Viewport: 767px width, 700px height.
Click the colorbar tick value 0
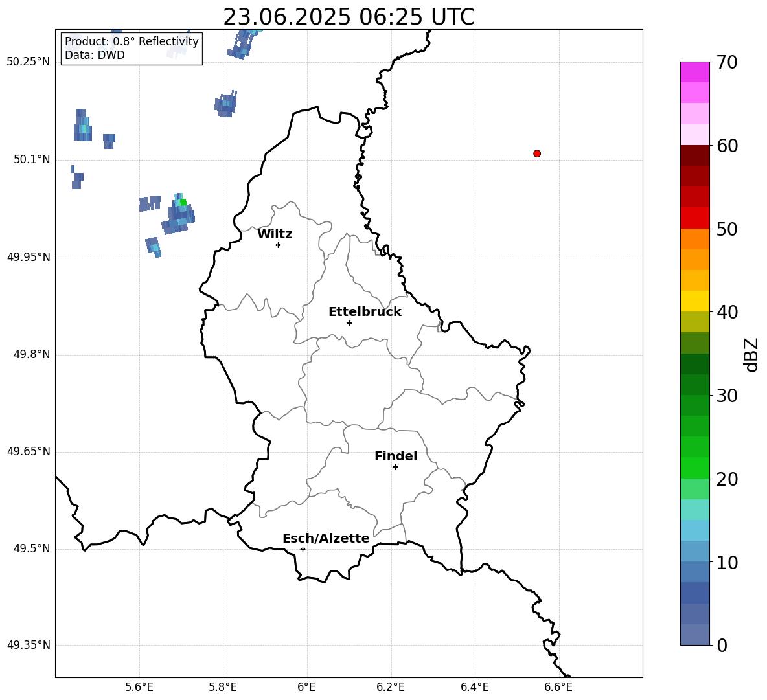722,645
